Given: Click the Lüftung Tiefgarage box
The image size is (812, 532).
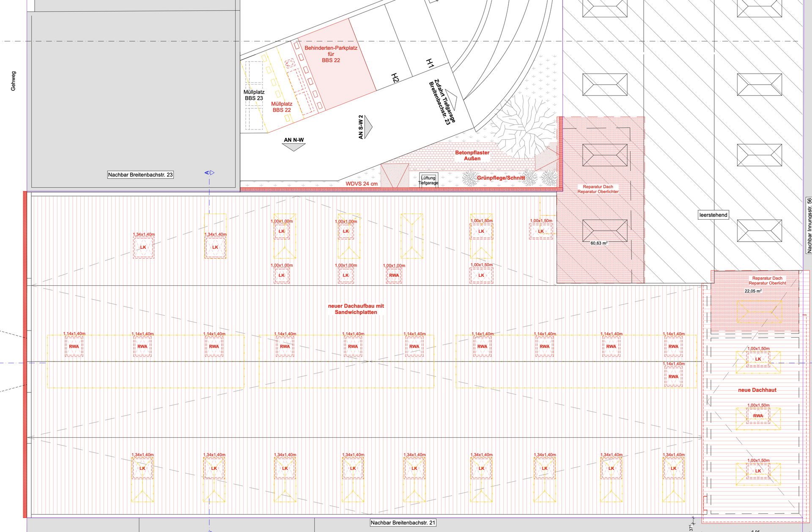Looking at the screenshot, I should click(428, 180).
